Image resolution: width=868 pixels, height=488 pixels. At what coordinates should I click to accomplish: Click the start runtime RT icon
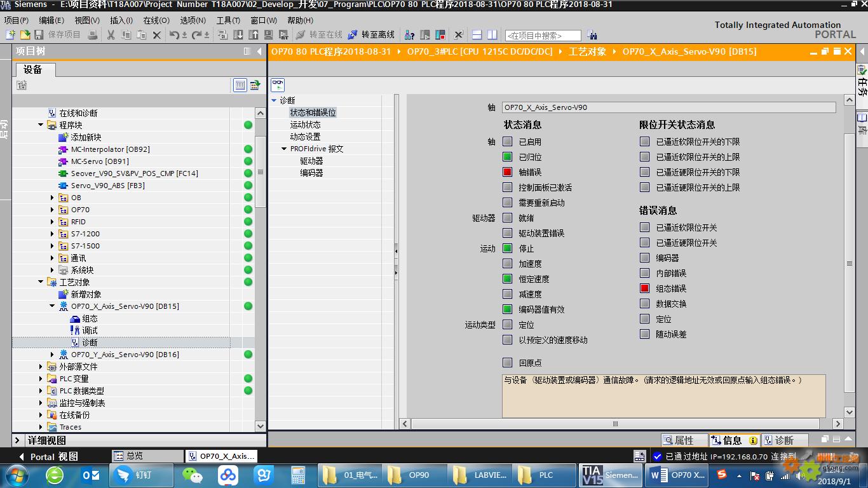283,35
